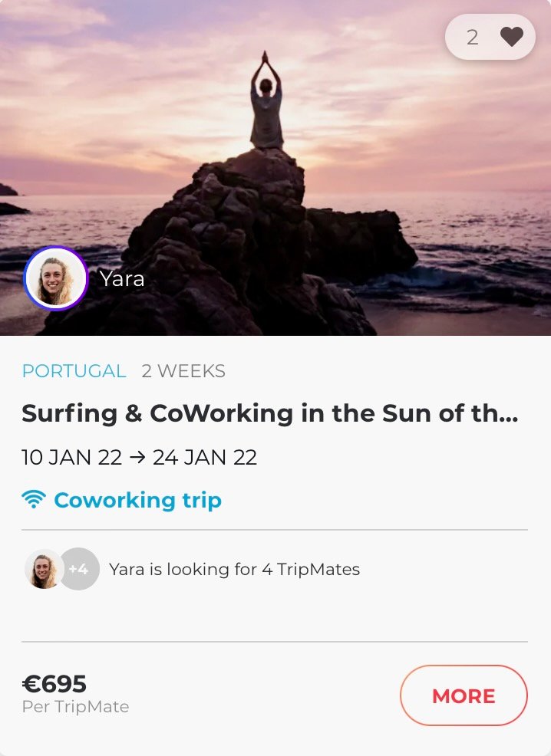Viewport: 551px width, 756px height.
Task: Click the wifi icon beside Coworking trip
Action: (34, 501)
